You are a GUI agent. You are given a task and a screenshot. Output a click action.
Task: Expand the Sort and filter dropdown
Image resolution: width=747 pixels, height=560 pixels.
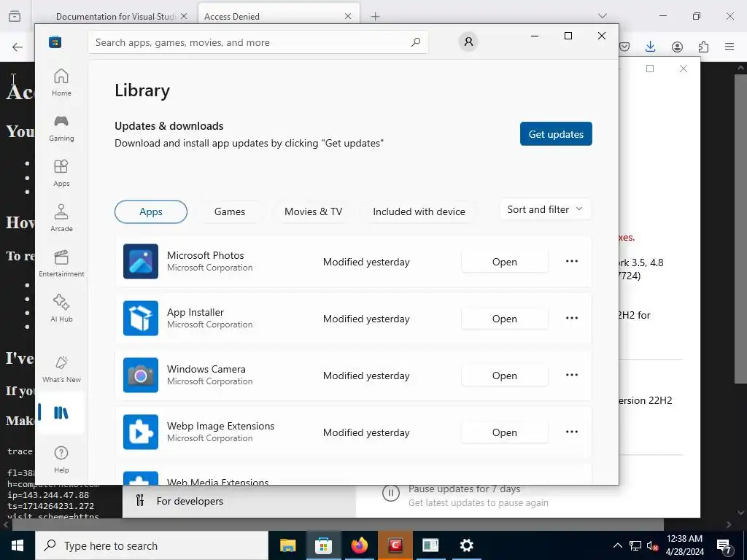click(545, 209)
